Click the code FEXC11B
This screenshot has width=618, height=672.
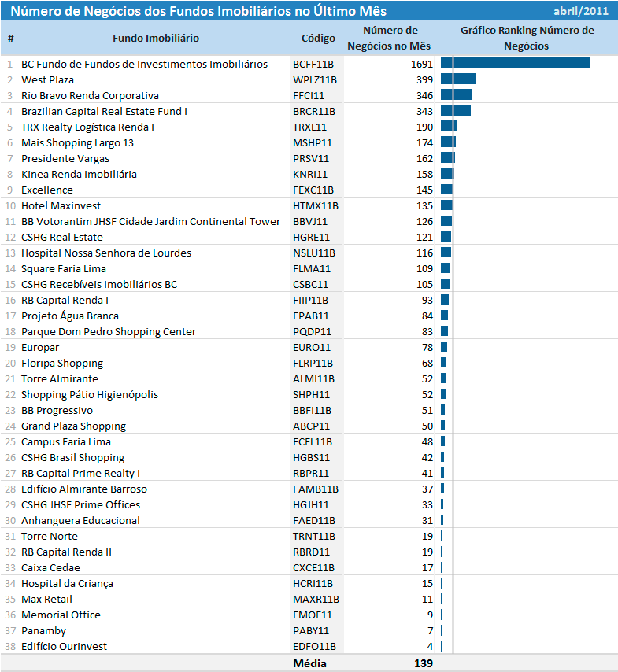(313, 190)
